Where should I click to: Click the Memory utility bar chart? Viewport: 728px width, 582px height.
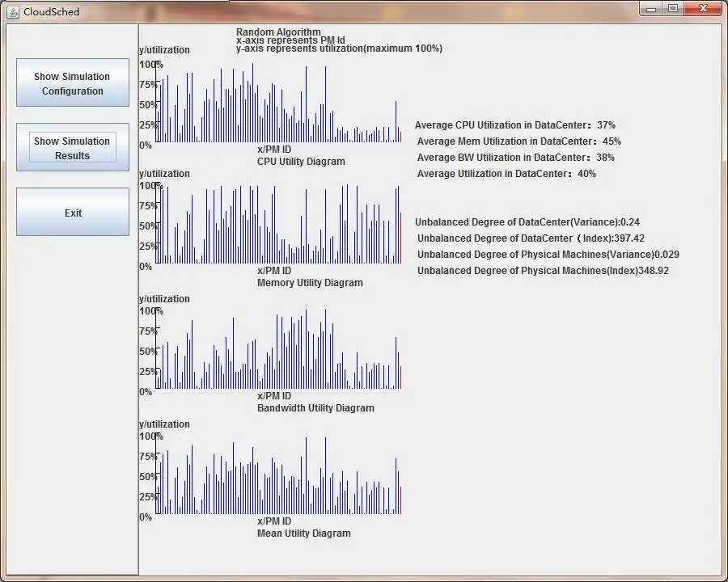pyautogui.click(x=278, y=224)
